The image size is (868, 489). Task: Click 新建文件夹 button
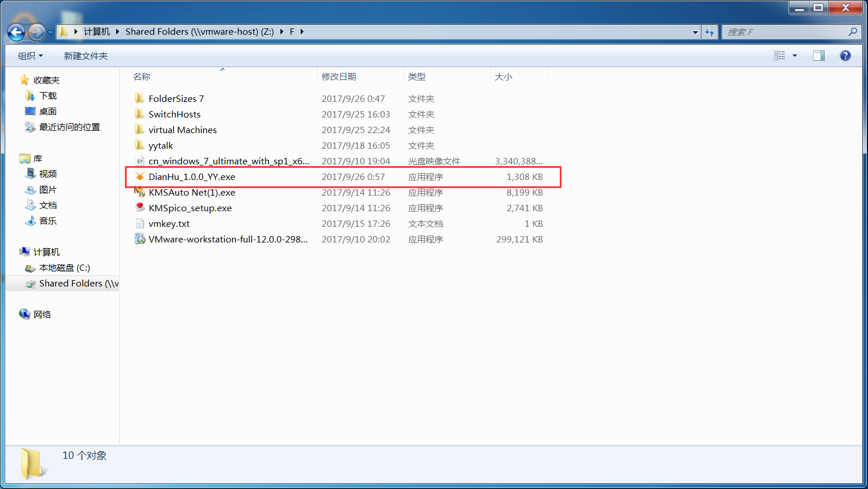(x=86, y=56)
